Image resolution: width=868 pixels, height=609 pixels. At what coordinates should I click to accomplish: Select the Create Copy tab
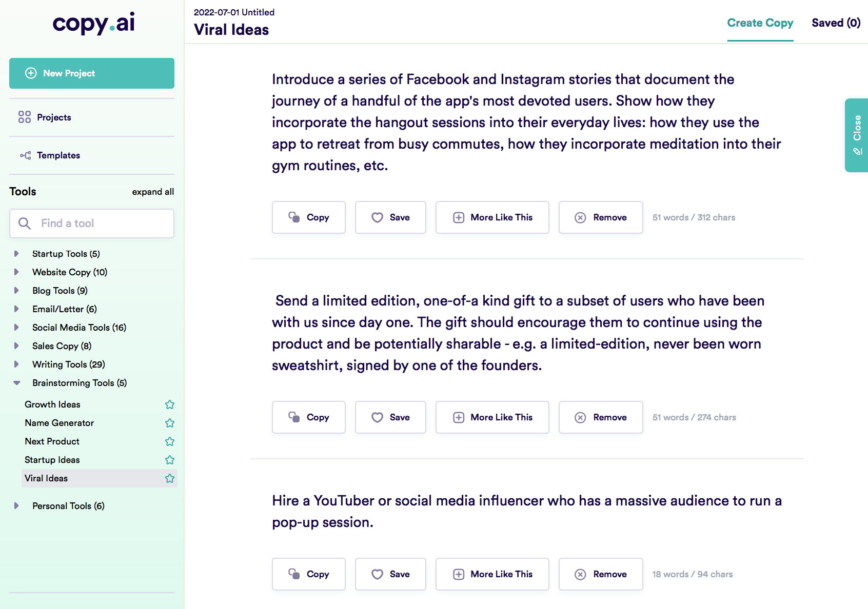pyautogui.click(x=760, y=23)
